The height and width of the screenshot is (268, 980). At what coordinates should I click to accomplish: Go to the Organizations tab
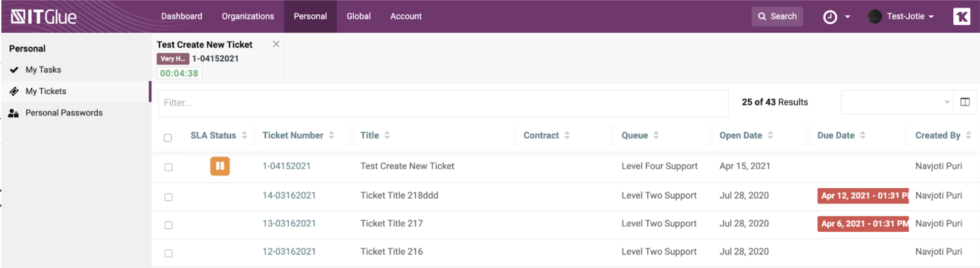[248, 16]
